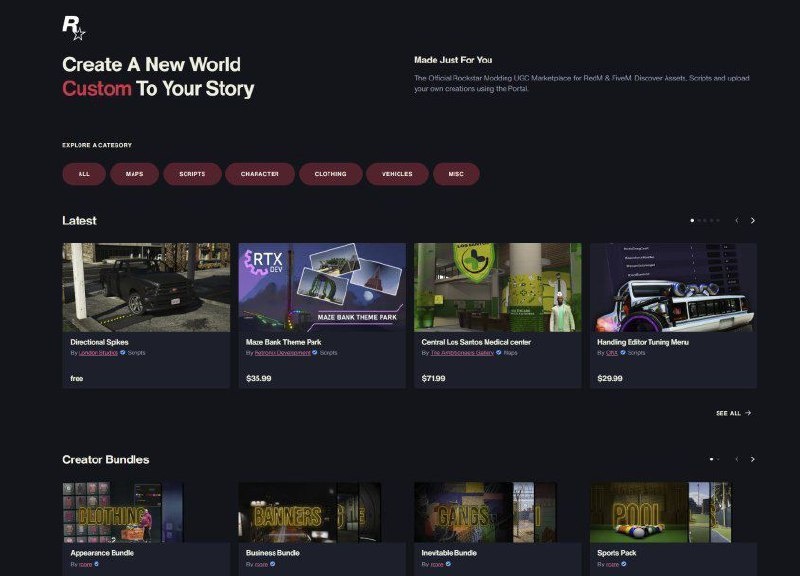Open Handling Editor Tuning Menu thumbnail

click(673, 287)
